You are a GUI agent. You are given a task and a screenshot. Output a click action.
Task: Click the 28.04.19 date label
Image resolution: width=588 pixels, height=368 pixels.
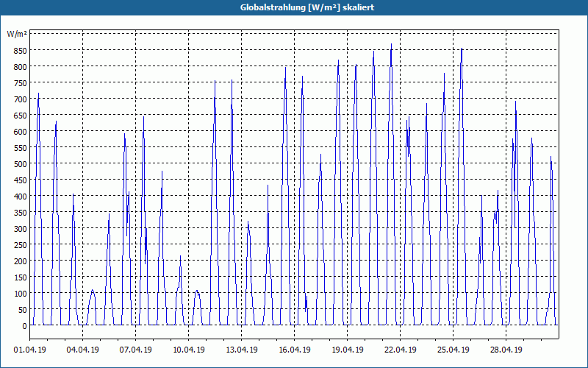pyautogui.click(x=506, y=350)
